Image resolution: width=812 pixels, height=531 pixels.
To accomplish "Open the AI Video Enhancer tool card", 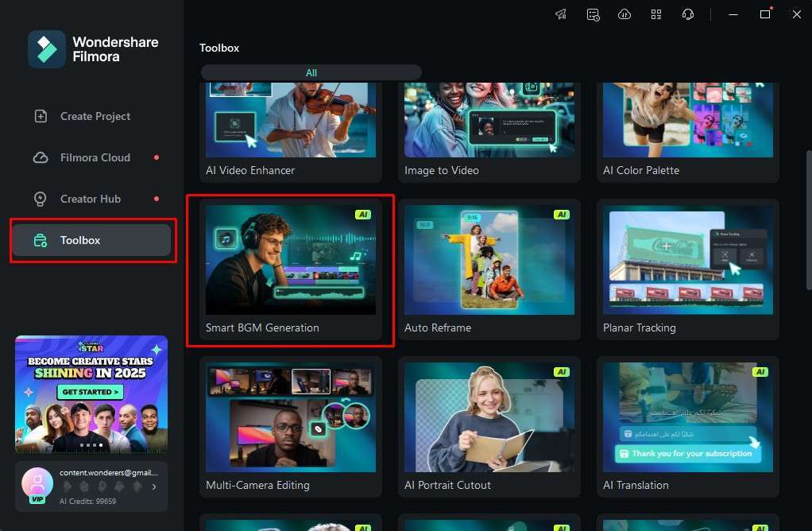I will click(x=291, y=133).
